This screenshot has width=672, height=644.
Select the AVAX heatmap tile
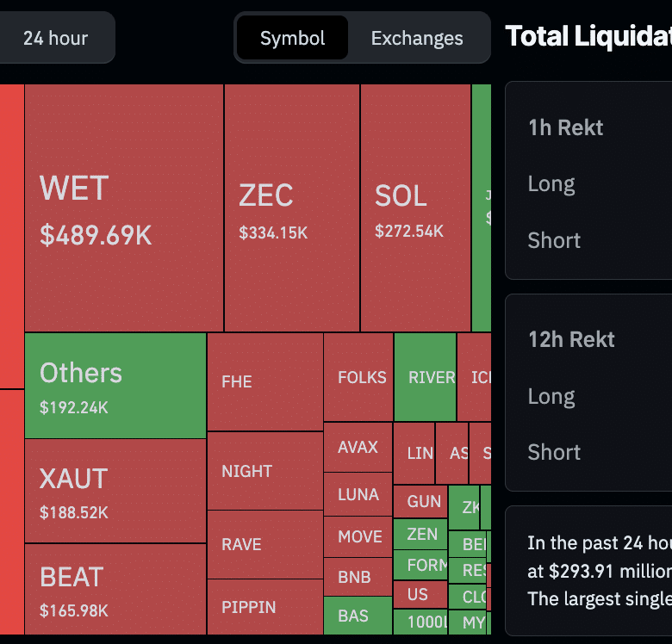pos(358,447)
